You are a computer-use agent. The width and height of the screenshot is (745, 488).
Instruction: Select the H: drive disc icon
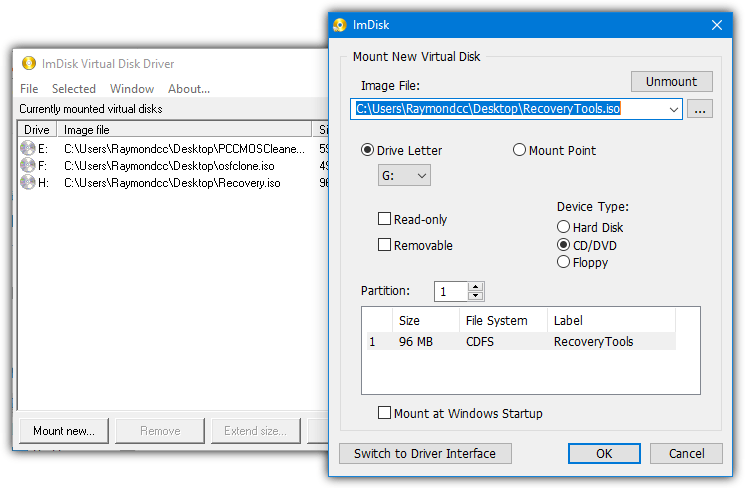(28, 182)
